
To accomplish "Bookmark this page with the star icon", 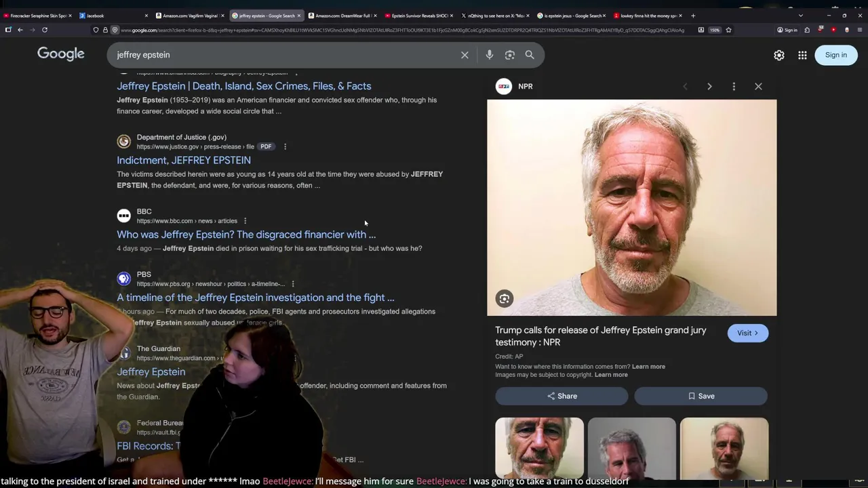I will (x=728, y=30).
